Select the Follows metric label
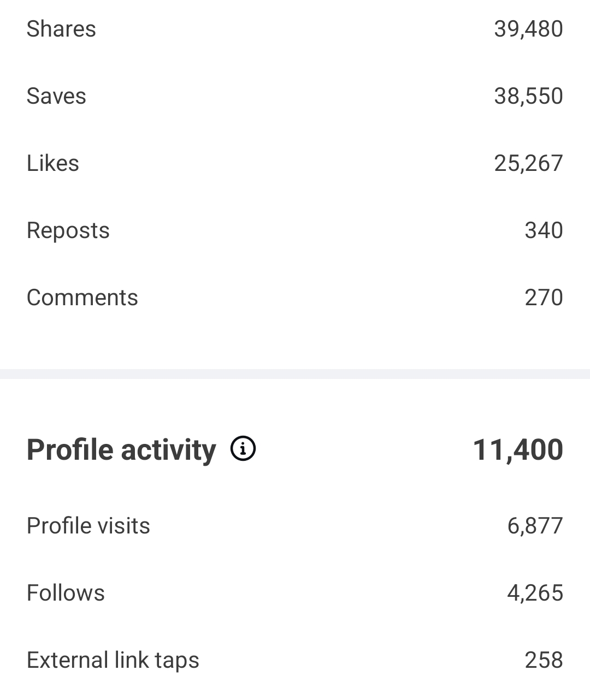The width and height of the screenshot is (590, 700). click(66, 593)
